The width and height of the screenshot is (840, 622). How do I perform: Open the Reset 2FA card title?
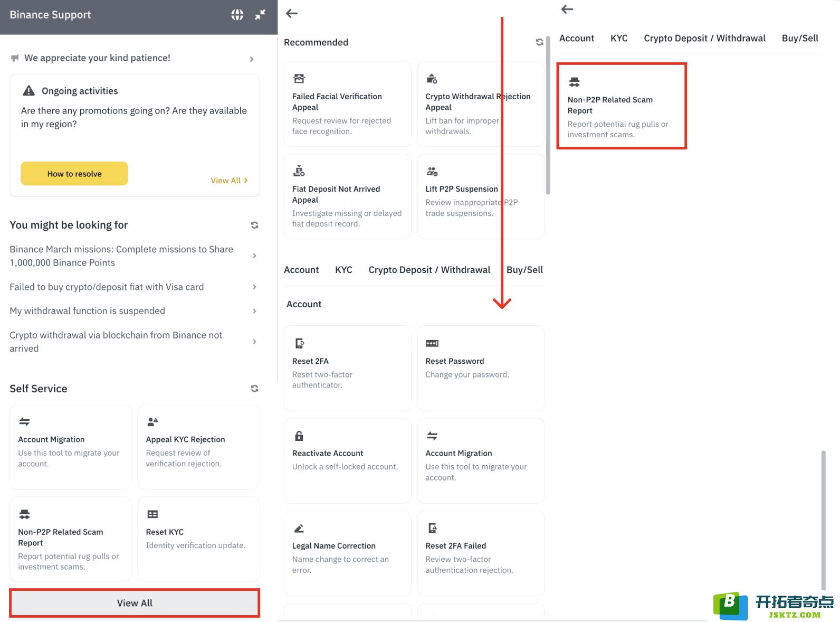(x=310, y=361)
